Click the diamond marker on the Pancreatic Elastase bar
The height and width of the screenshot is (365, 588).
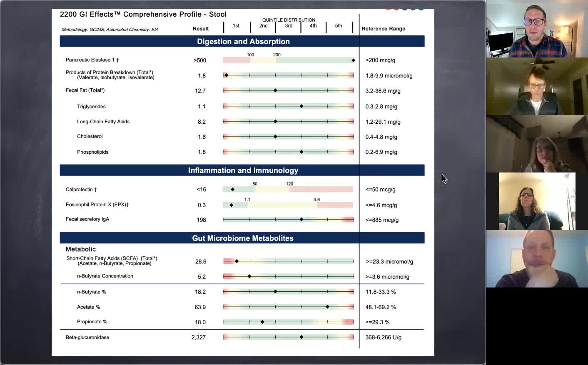pyautogui.click(x=353, y=60)
